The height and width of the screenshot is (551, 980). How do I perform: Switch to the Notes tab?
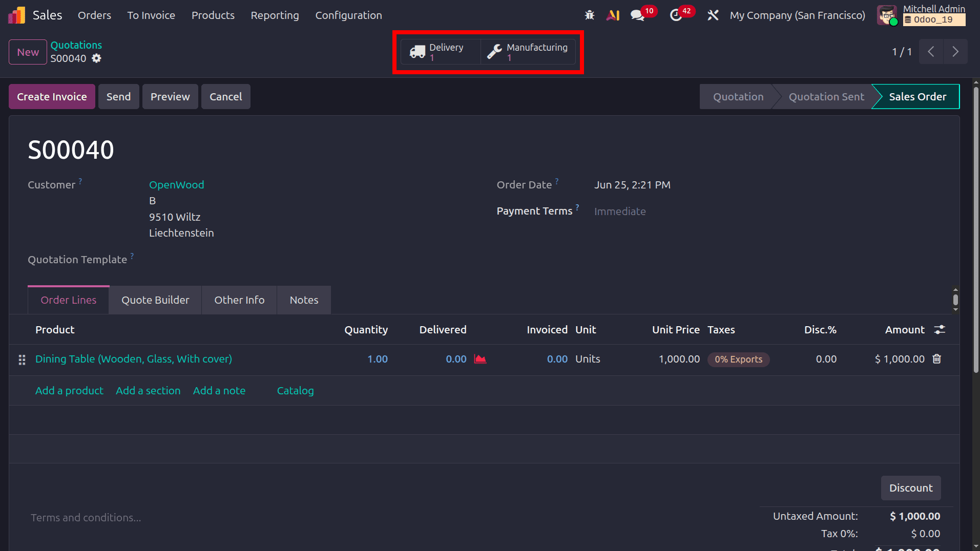304,300
